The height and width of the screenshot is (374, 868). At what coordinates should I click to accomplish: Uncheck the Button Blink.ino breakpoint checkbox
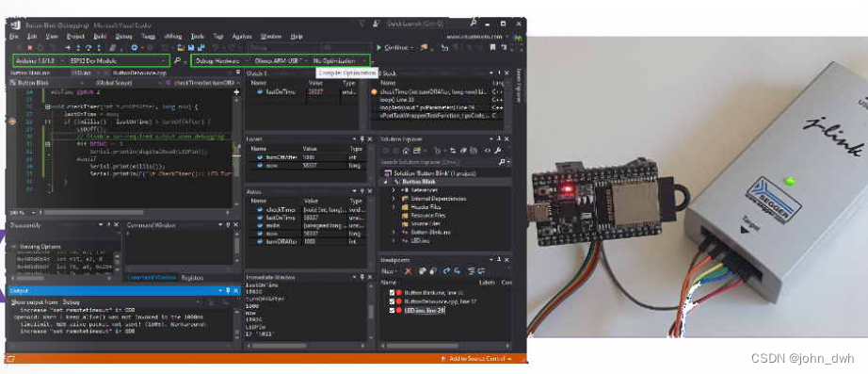tap(393, 292)
